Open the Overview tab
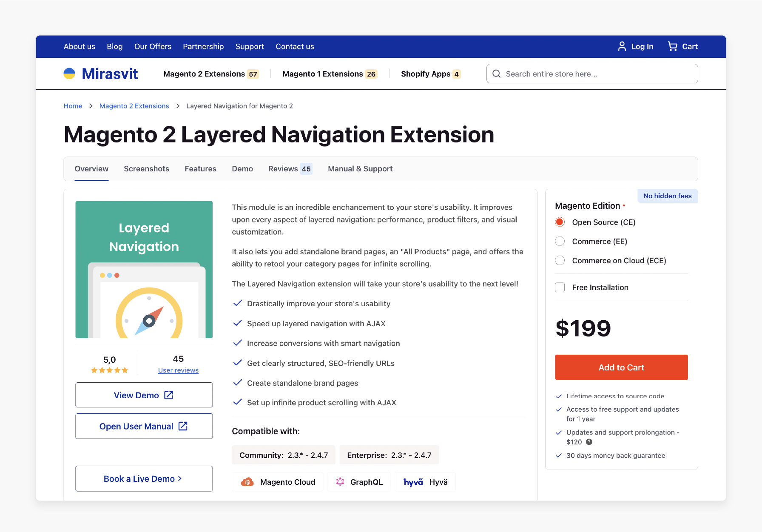Image resolution: width=762 pixels, height=532 pixels. (x=91, y=169)
